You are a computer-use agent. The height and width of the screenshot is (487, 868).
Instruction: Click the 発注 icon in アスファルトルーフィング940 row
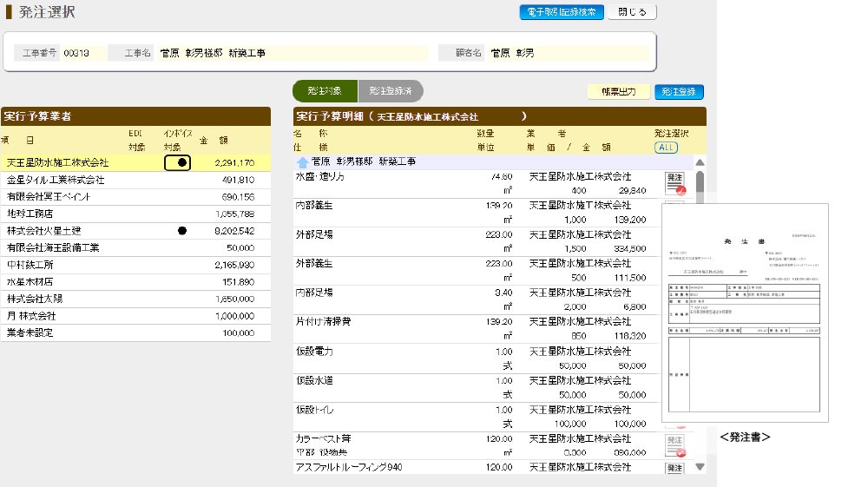pyautogui.click(x=674, y=468)
